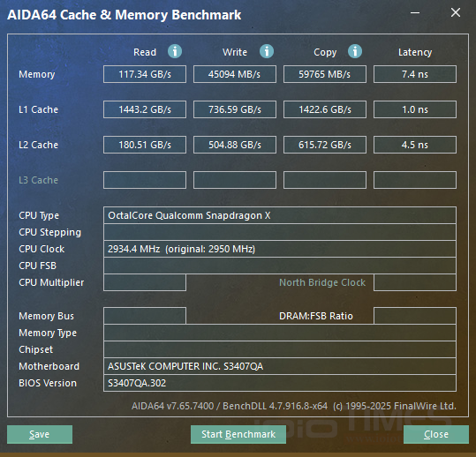Click the CPU Type field OctalCore Qualcomm Snapdragon X
This screenshot has width=476, height=457.
(x=280, y=215)
